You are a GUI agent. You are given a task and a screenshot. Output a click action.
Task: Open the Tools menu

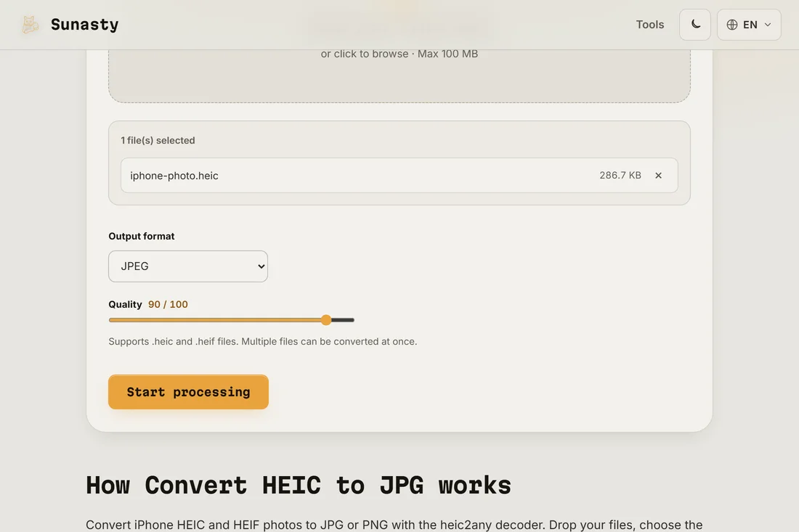[649, 25]
